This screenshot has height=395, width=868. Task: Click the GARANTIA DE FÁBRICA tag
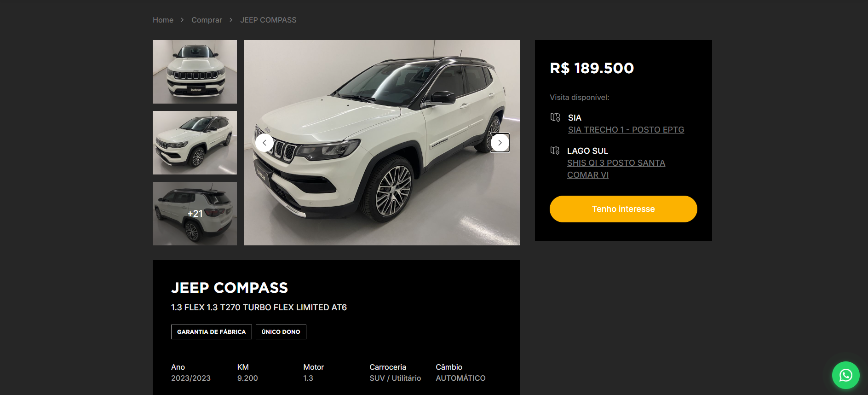pos(212,332)
